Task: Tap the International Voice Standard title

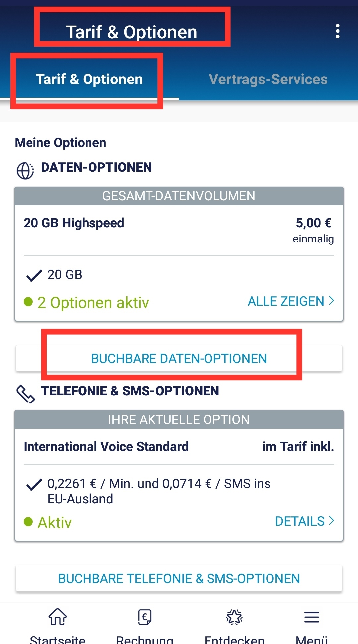Action: pyautogui.click(x=106, y=447)
